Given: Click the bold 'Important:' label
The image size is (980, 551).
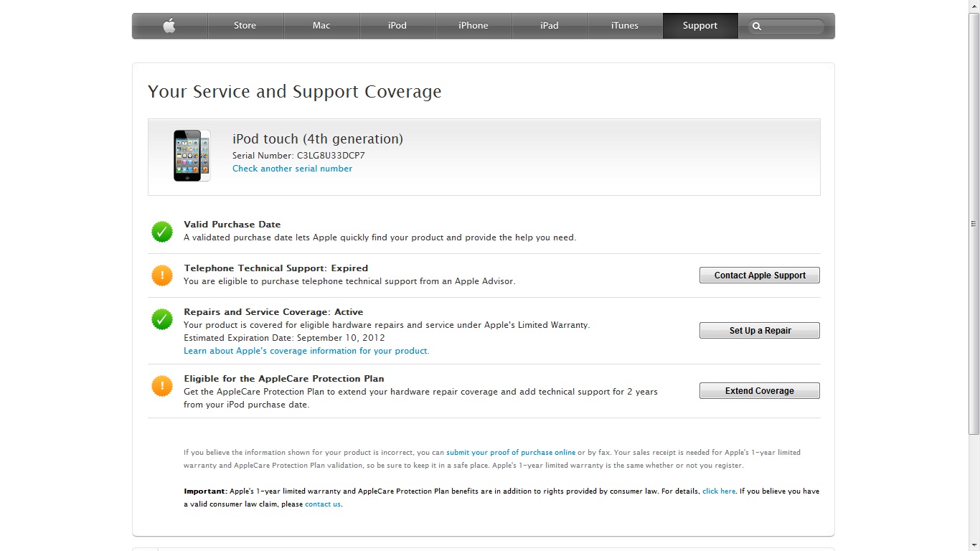Looking at the screenshot, I should 205,491.
